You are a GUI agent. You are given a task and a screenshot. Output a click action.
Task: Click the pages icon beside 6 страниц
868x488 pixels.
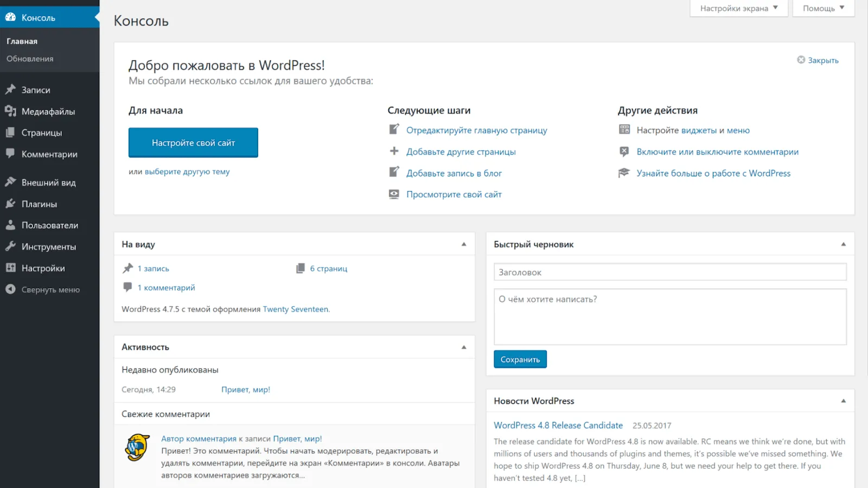tap(301, 268)
